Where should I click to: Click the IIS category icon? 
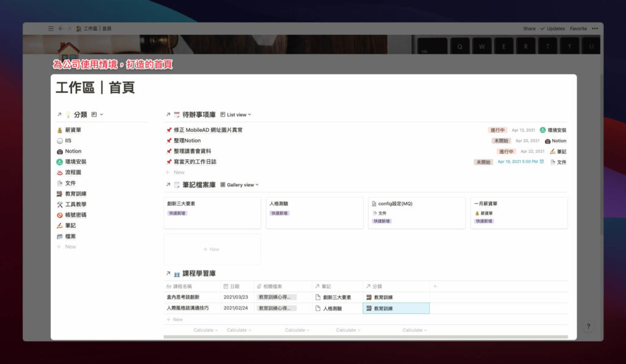[59, 140]
